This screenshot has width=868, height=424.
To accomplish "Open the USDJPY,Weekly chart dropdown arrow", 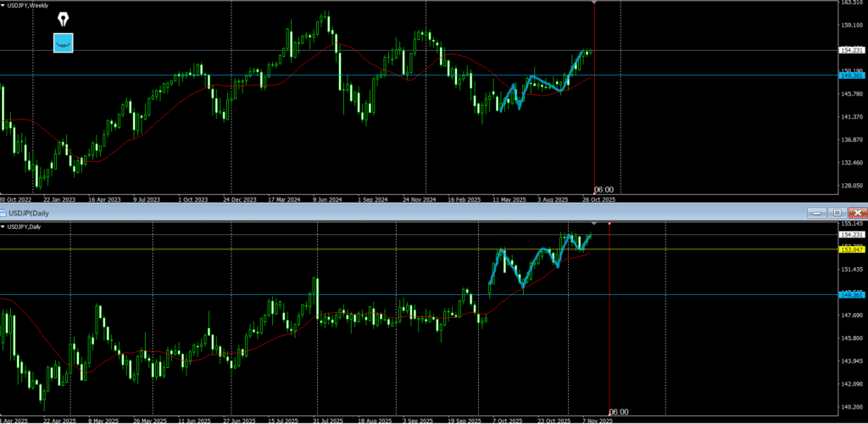I will pyautogui.click(x=3, y=5).
